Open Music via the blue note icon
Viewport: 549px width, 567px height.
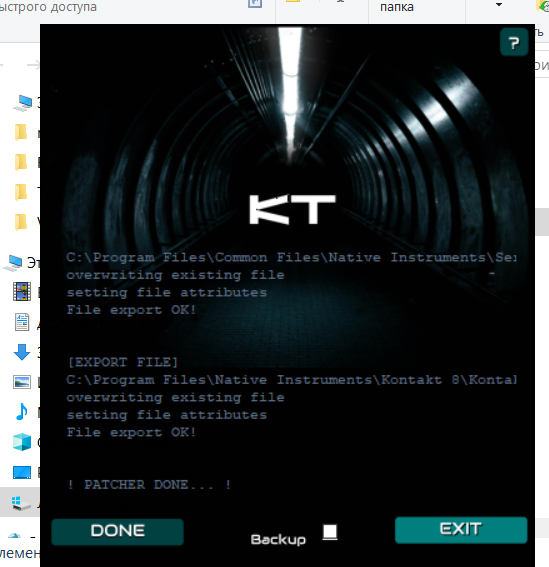pos(22,412)
